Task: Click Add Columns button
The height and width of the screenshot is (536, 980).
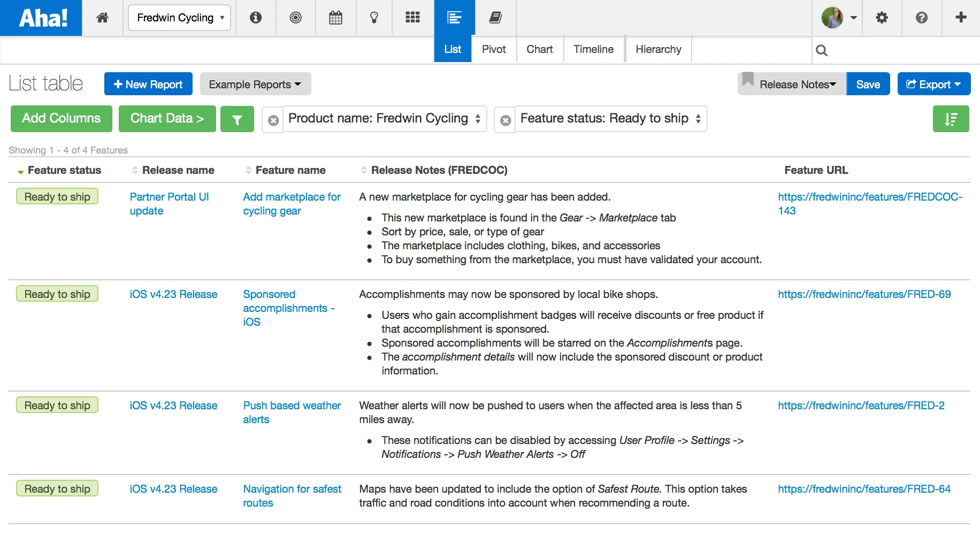Action: (62, 118)
